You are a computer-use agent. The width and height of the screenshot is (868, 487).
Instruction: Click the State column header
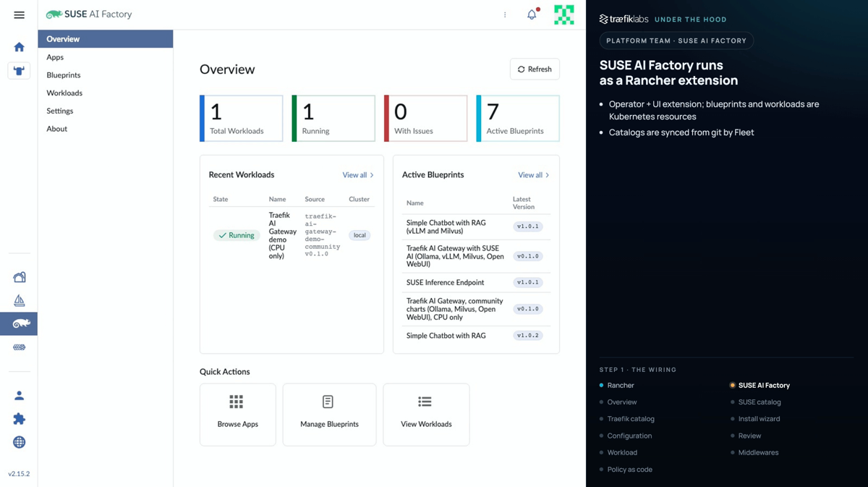tap(221, 199)
